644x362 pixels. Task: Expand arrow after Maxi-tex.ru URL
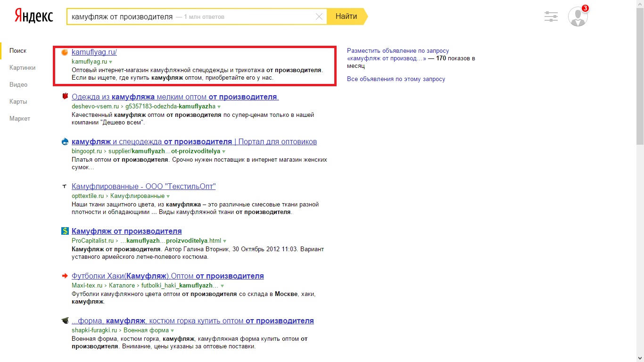pos(222,286)
